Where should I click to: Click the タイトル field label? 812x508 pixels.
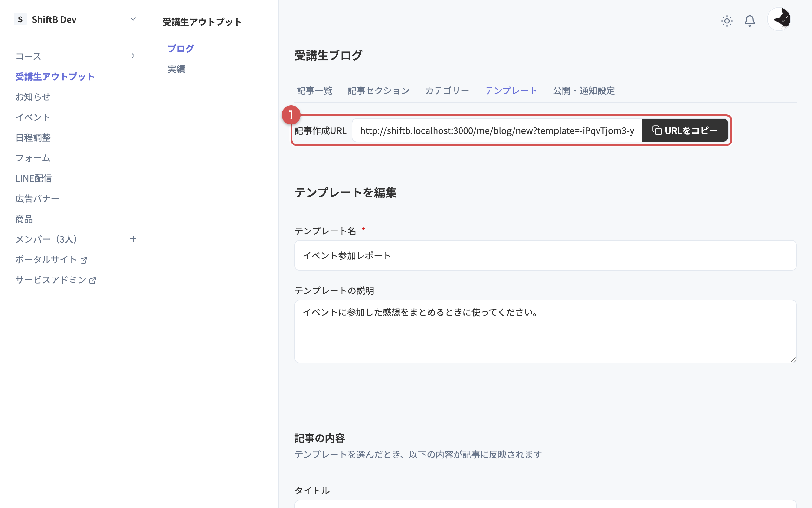pos(312,491)
